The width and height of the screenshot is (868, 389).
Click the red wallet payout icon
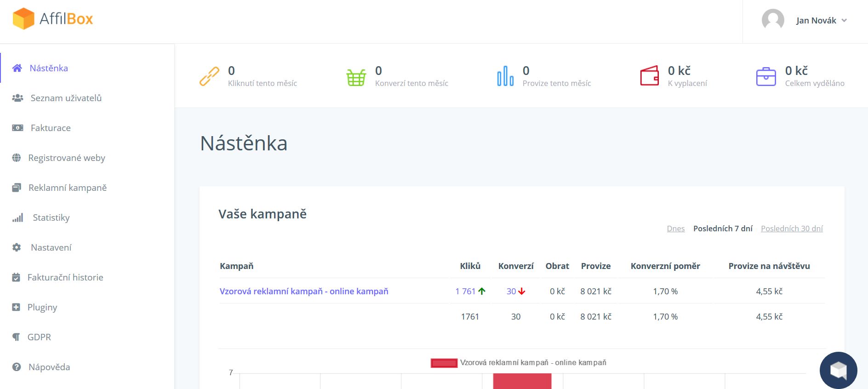(650, 76)
